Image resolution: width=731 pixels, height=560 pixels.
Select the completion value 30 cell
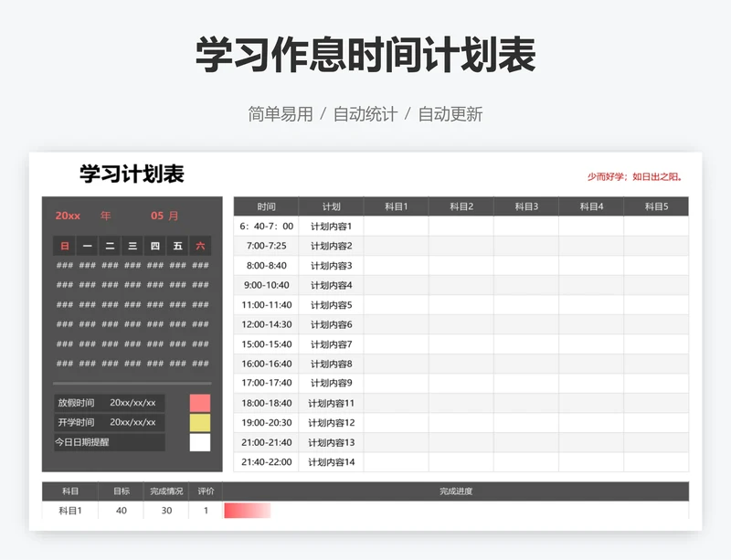click(166, 511)
